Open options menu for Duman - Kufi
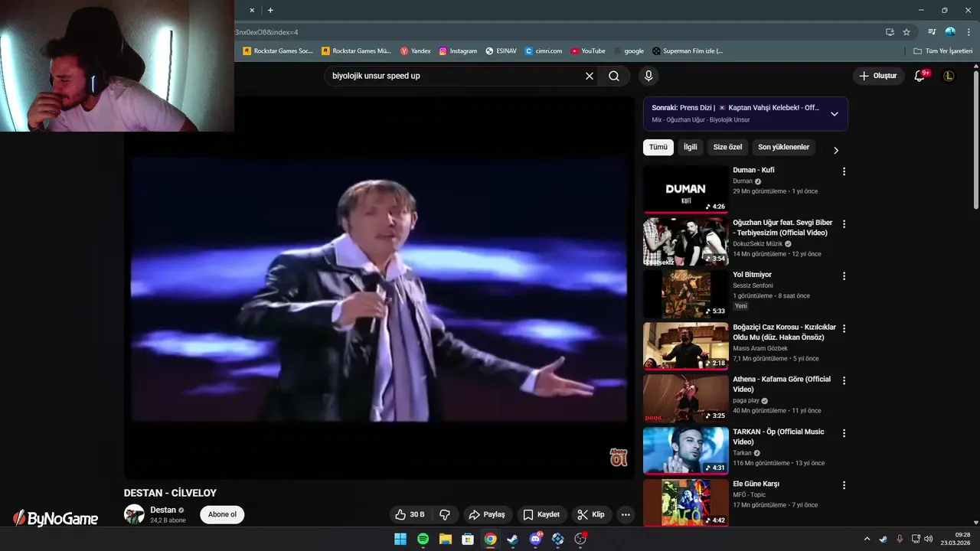Image resolution: width=980 pixels, height=551 pixels. 844,171
